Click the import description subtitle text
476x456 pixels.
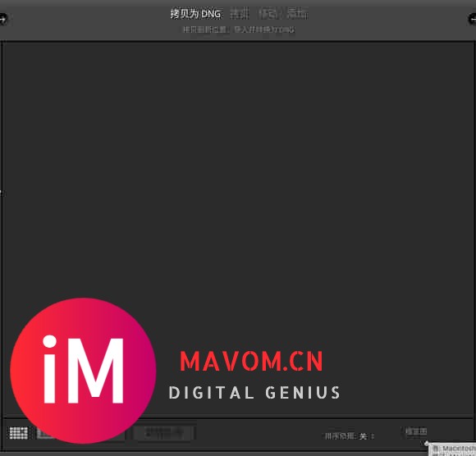[x=239, y=30]
